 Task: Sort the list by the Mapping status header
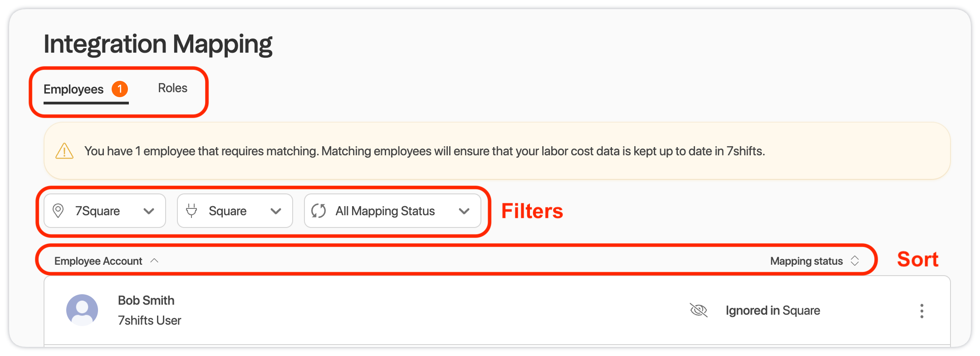[806, 261]
